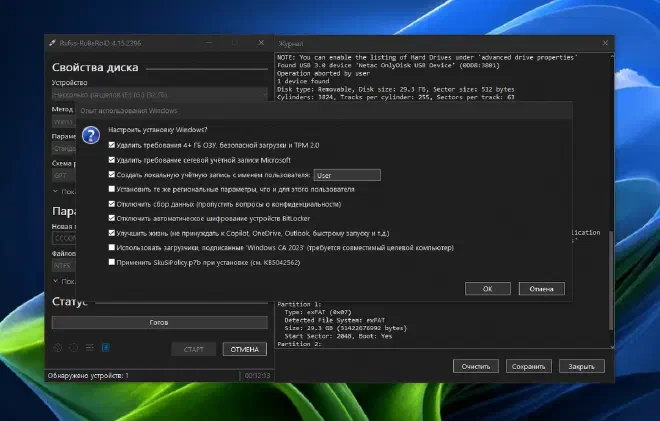Click the blue question mark dialog icon
The width and height of the screenshot is (660, 421).
coord(90,135)
